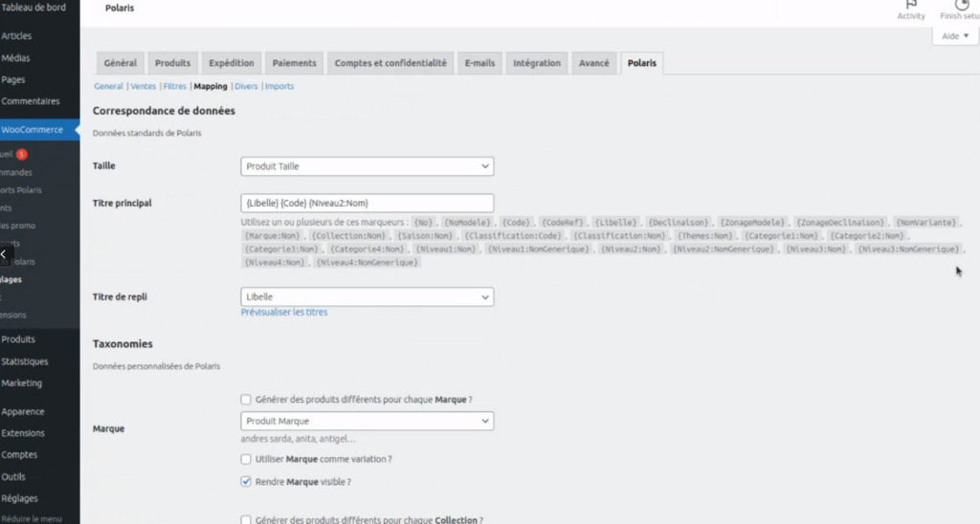Check Utiliser Marque comme variation
The image size is (980, 524).
click(x=247, y=459)
